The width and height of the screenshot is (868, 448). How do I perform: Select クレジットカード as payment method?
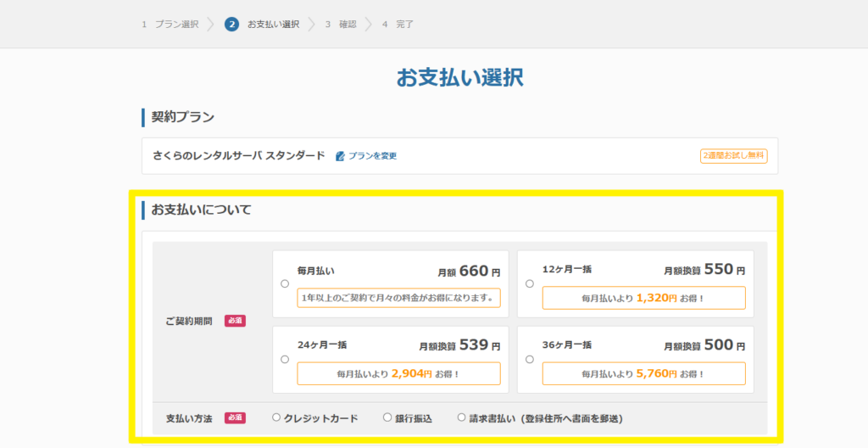point(276,417)
